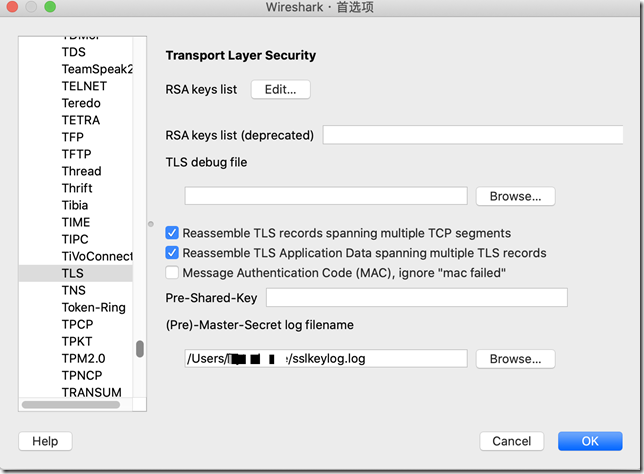Select TFP protocol
This screenshot has height=474, width=644.
coord(76,137)
